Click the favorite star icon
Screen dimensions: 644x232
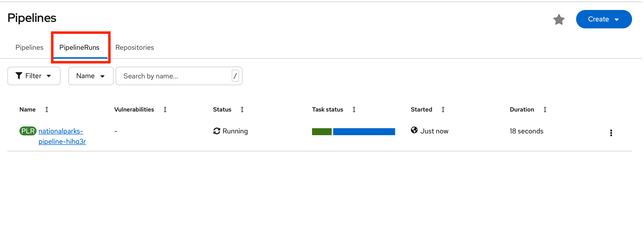pos(558,19)
